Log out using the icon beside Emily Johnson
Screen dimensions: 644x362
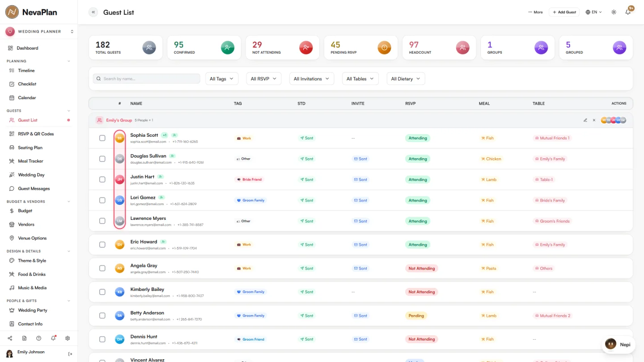point(70,354)
